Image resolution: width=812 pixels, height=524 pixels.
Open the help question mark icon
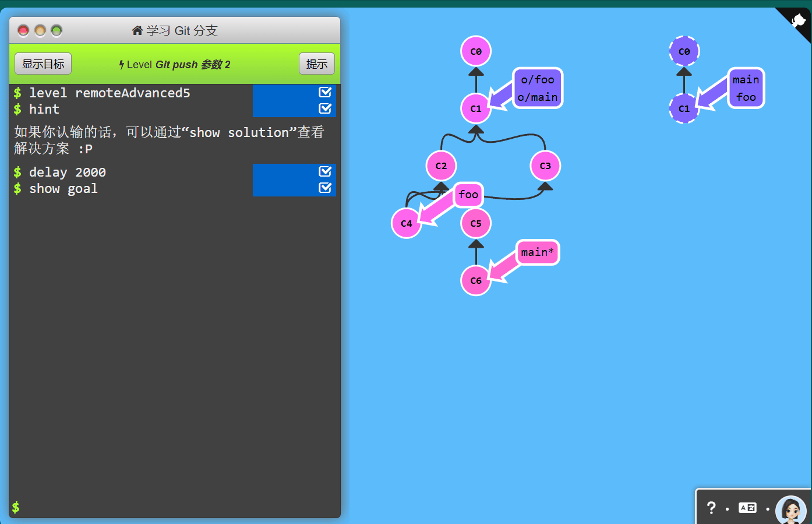pyautogui.click(x=711, y=508)
